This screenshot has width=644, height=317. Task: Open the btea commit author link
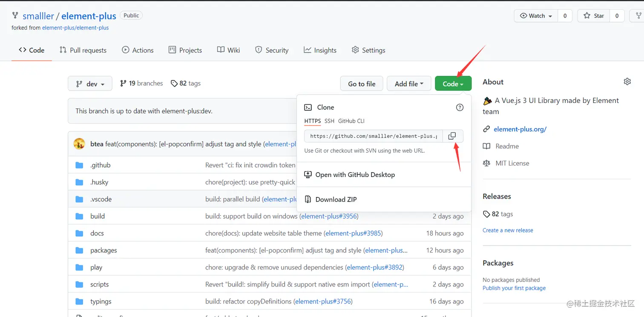[x=97, y=144]
